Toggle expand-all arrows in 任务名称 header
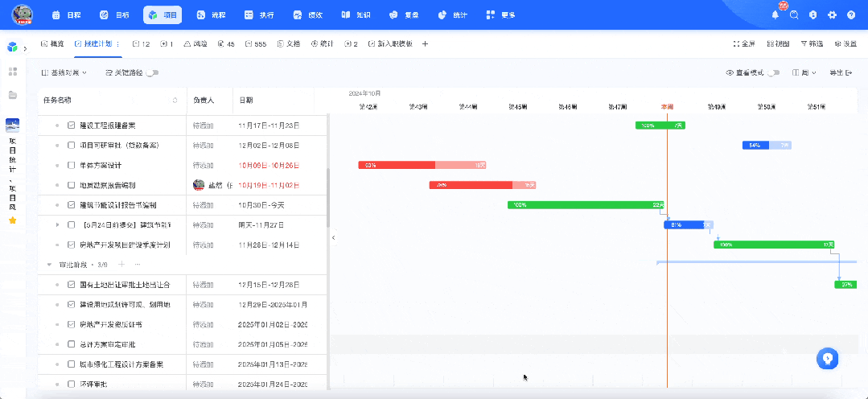 pos(175,101)
